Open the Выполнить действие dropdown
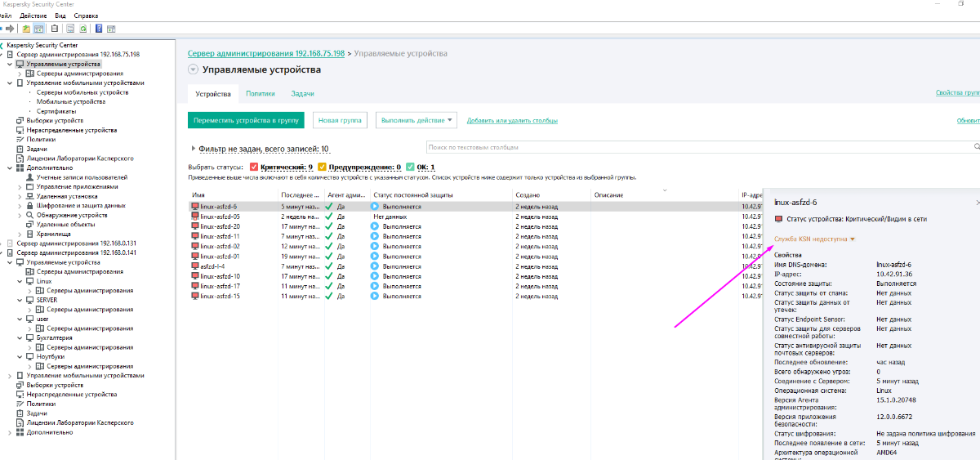This screenshot has height=460, width=980. (x=416, y=120)
